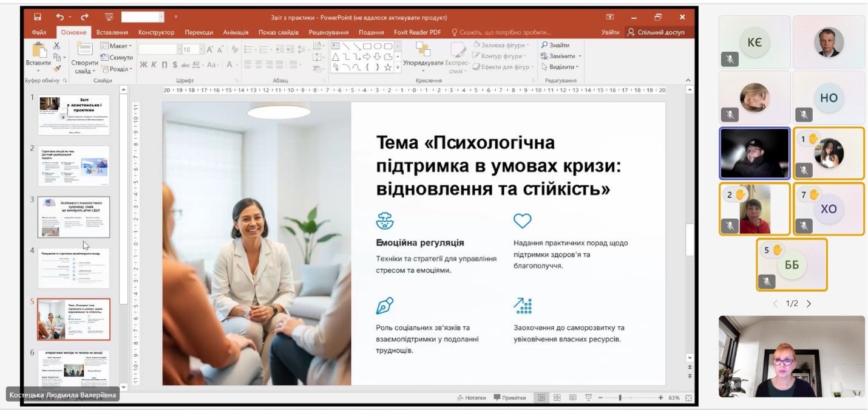Toggle the Нотатки notes pane

coord(472,397)
